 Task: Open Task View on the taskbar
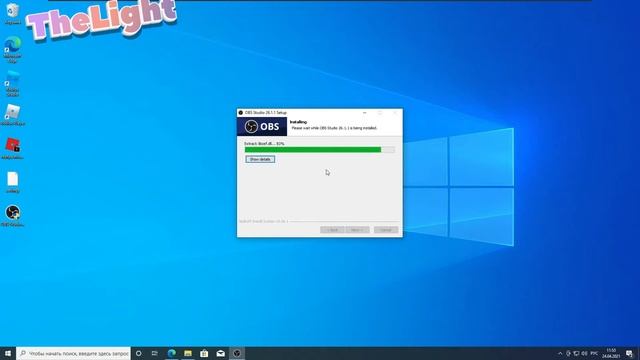[x=155, y=353]
